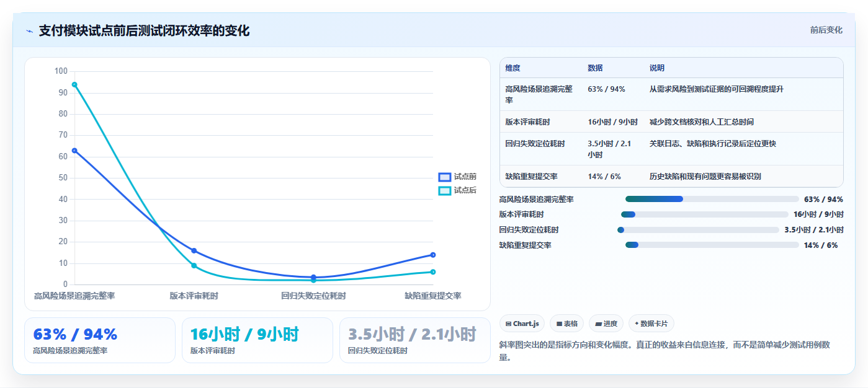
Task: Click the 数据 column header
Action: pos(595,68)
